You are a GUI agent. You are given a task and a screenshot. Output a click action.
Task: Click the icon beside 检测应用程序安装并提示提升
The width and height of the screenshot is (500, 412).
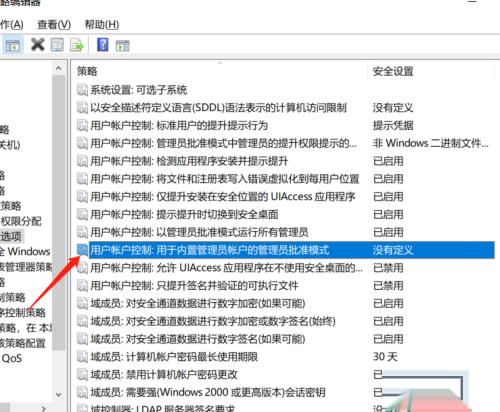(x=82, y=161)
